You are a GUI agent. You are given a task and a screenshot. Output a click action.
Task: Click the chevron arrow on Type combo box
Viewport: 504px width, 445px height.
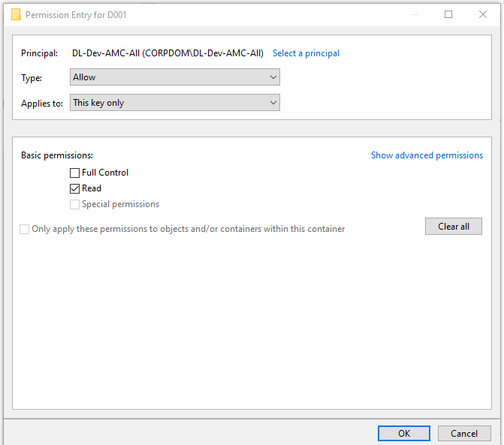tap(273, 77)
